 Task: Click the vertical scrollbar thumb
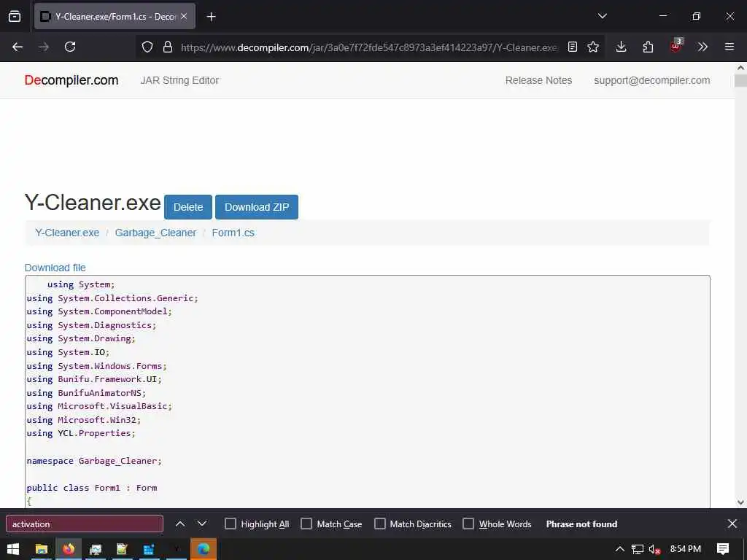[741, 80]
